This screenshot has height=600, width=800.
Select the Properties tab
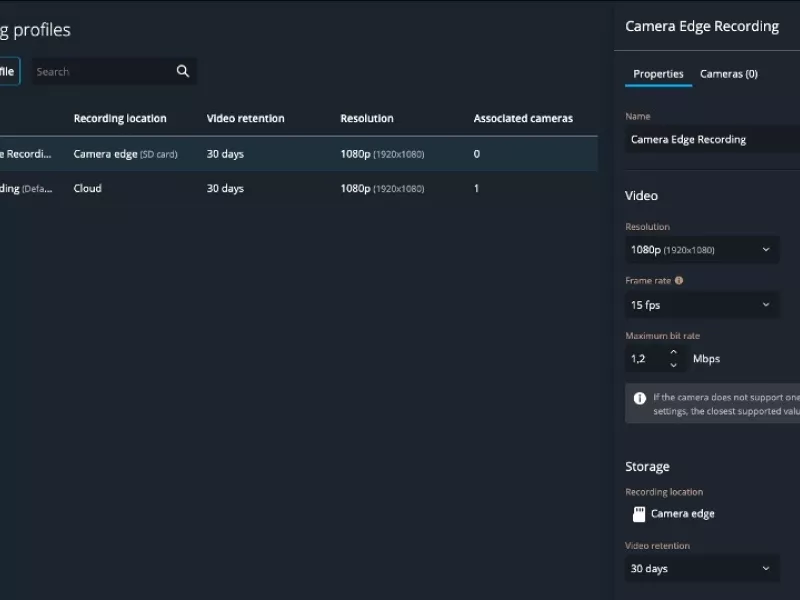(658, 74)
